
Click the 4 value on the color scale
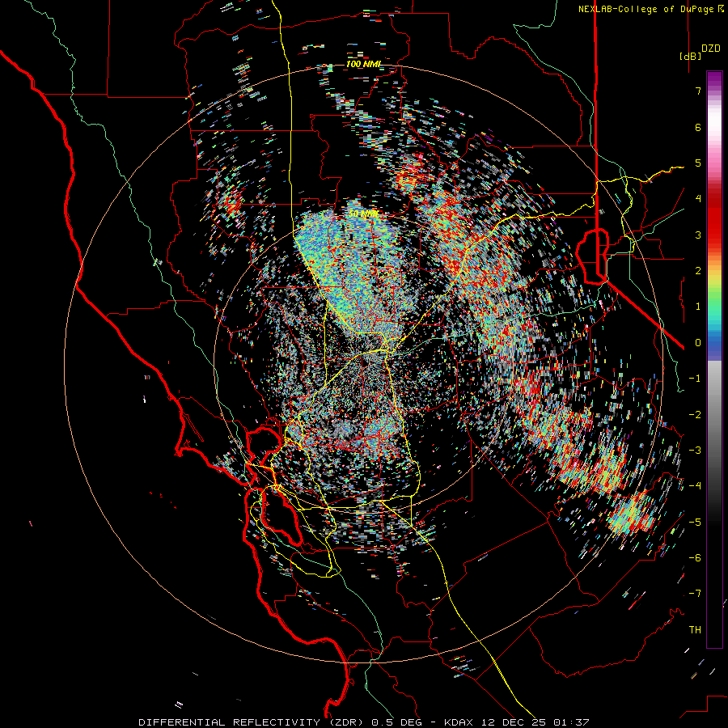pyautogui.click(x=698, y=199)
